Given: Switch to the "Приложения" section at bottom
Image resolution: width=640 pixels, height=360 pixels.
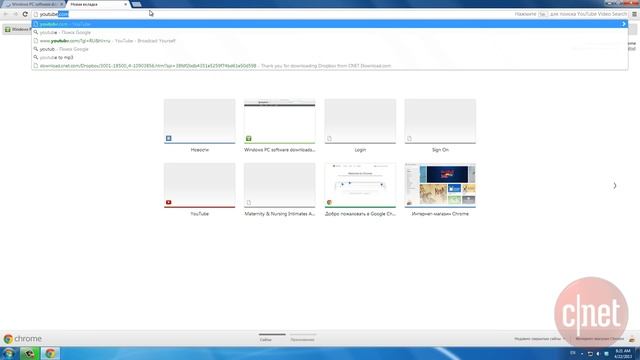Looking at the screenshot, I should pyautogui.click(x=302, y=339).
